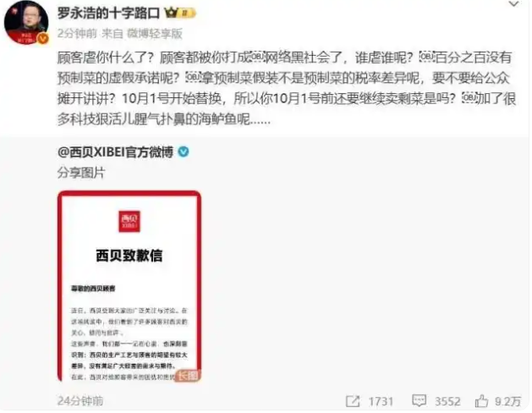Click the repost arrow icon

[353, 401]
